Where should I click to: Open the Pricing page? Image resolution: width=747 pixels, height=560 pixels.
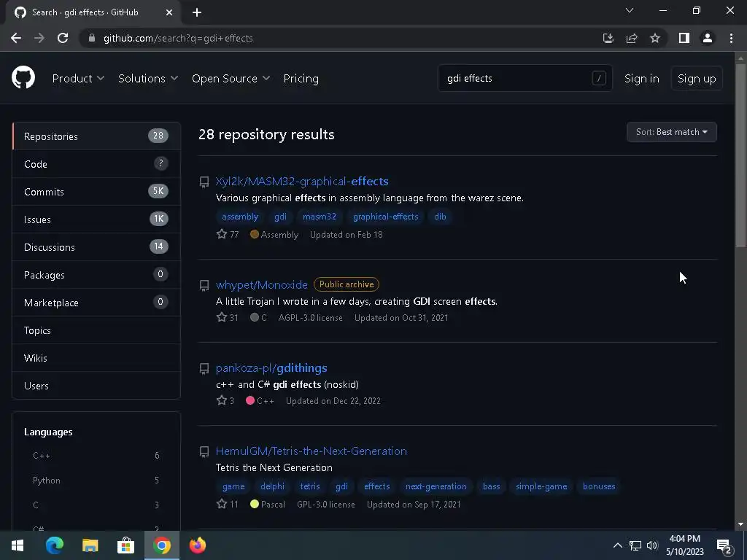[301, 79]
